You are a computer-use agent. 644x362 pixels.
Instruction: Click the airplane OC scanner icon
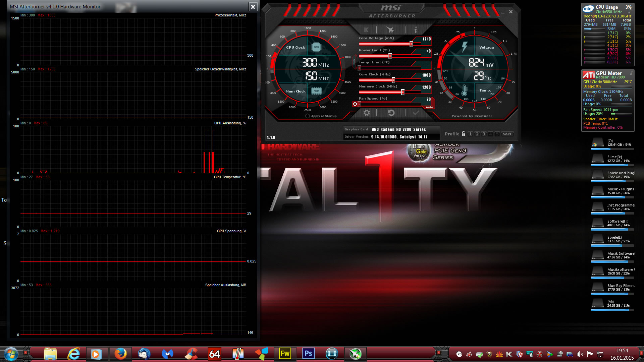click(x=390, y=30)
